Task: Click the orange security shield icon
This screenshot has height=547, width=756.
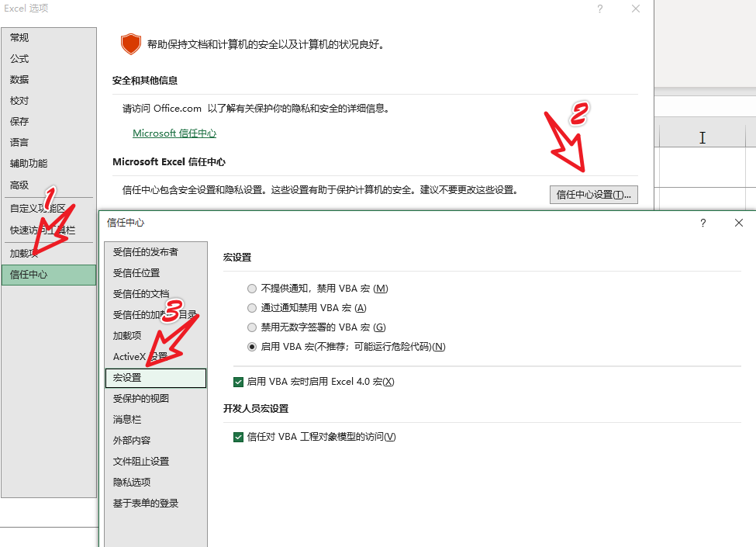Action: pos(131,44)
